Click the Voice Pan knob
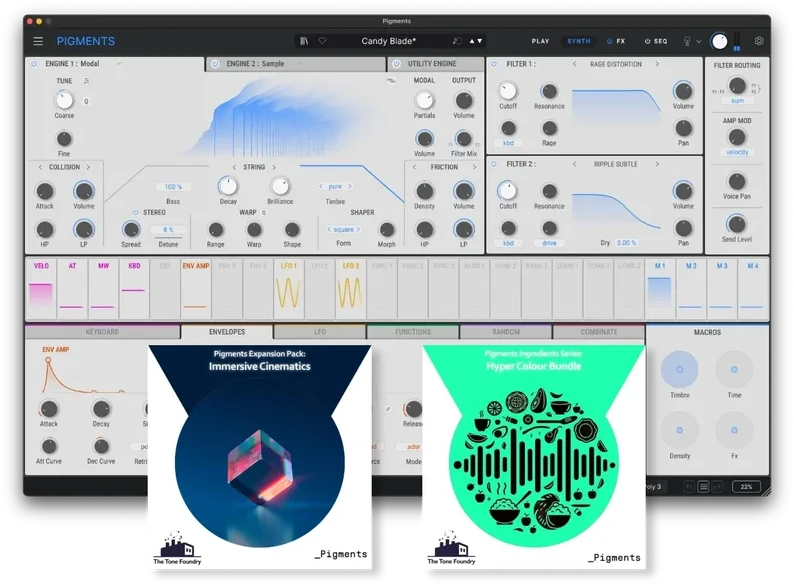Screen dimensions: 794x587 737,181
